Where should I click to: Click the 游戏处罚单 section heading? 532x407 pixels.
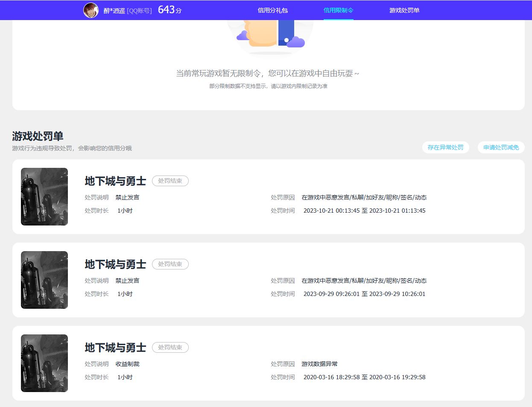pos(38,136)
